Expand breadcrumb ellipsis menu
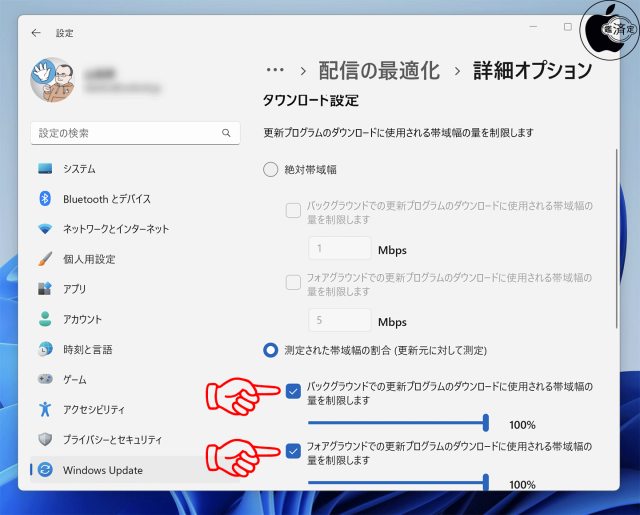The width and height of the screenshot is (640, 515). click(x=275, y=70)
